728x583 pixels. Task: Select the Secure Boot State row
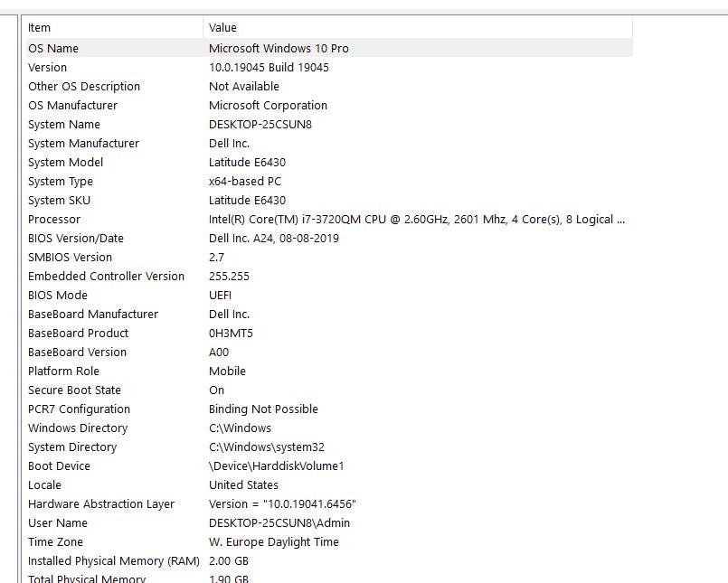pos(329,390)
